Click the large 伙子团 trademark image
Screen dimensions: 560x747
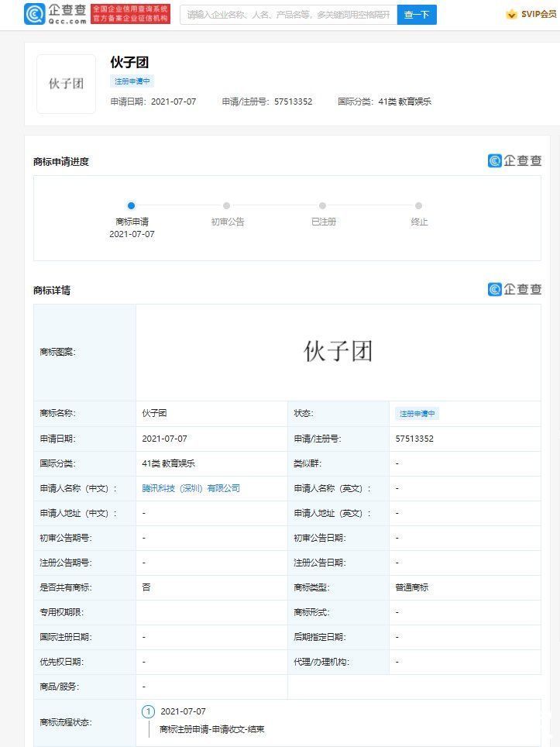click(338, 352)
